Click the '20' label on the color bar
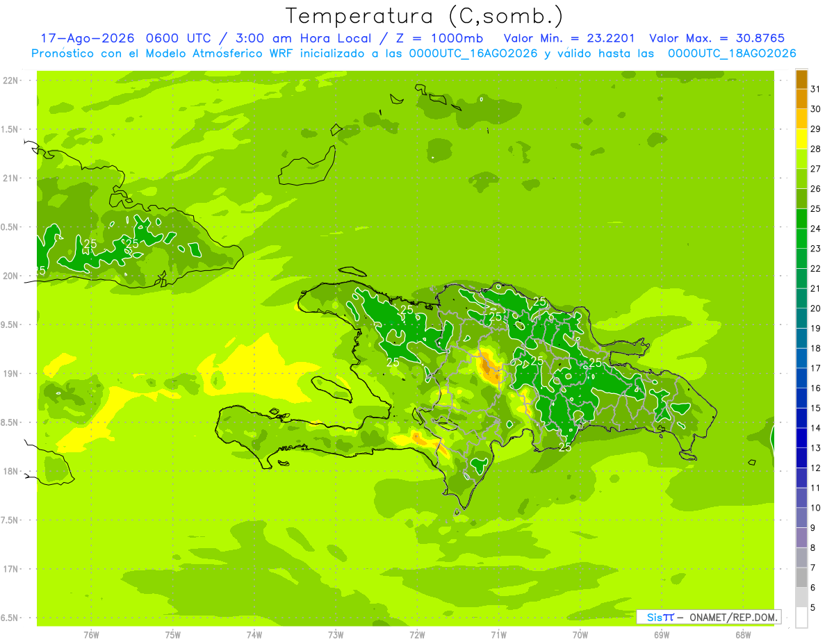 click(x=816, y=308)
